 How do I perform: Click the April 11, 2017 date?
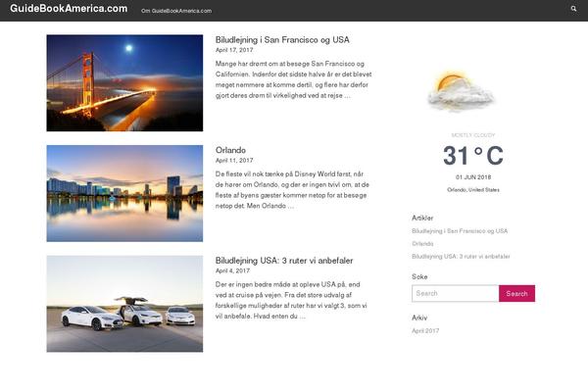[234, 160]
